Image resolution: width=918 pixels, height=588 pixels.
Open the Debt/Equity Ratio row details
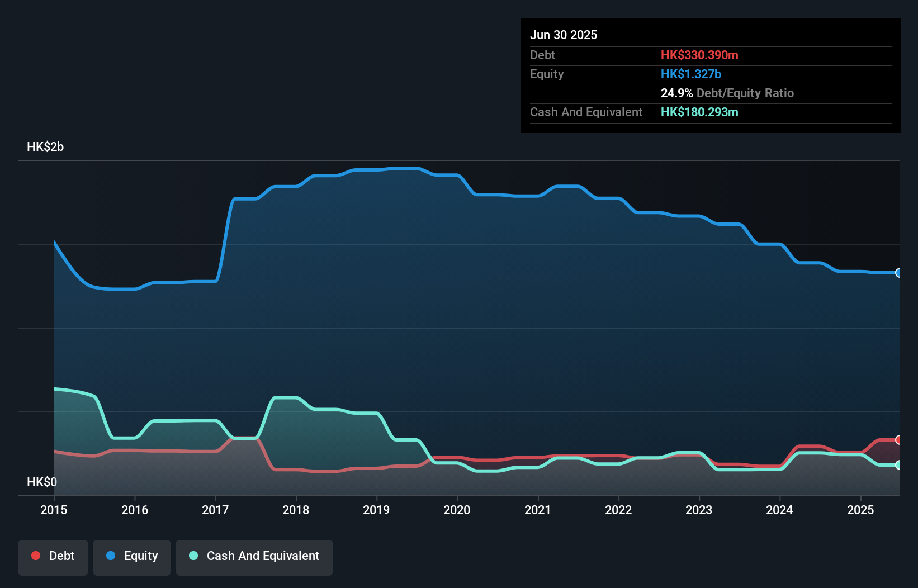[x=727, y=93]
